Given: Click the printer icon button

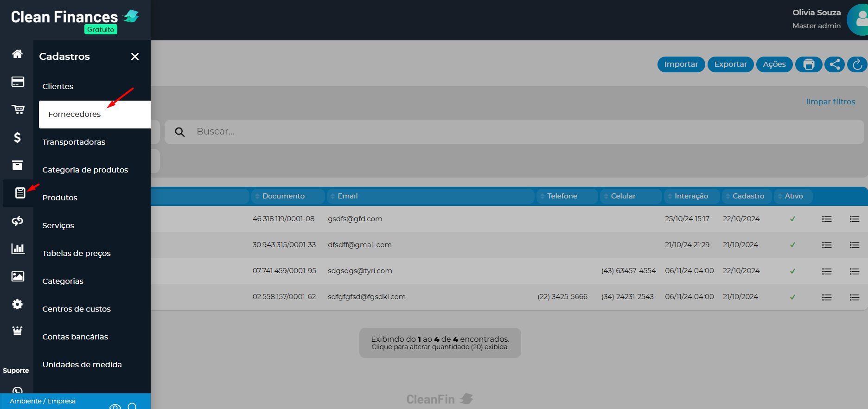Looking at the screenshot, I should coord(809,64).
